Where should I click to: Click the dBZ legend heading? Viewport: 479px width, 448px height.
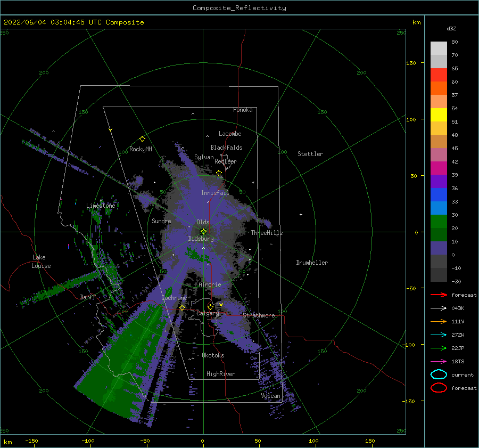[x=451, y=28]
